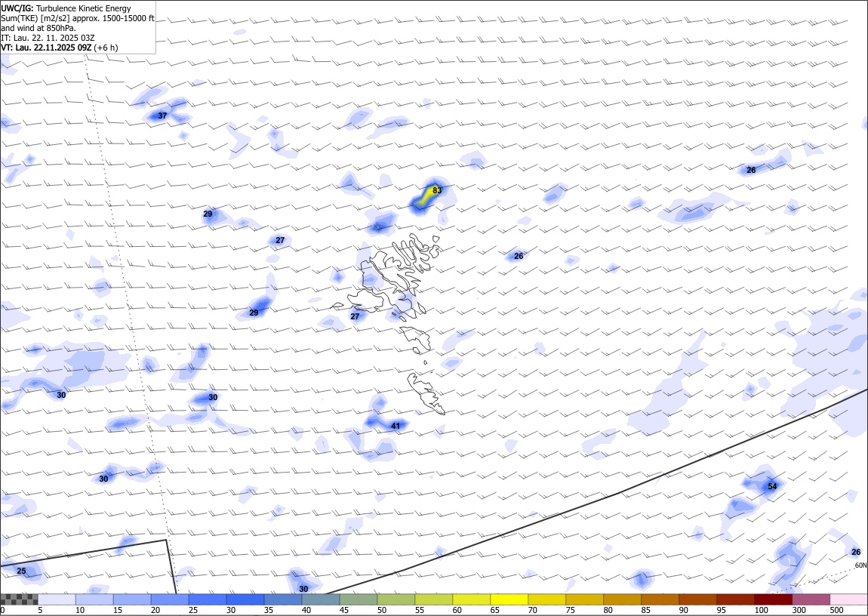Click the pale pink legend swatch above 500
Screen dimensions: 868x616
848,599
